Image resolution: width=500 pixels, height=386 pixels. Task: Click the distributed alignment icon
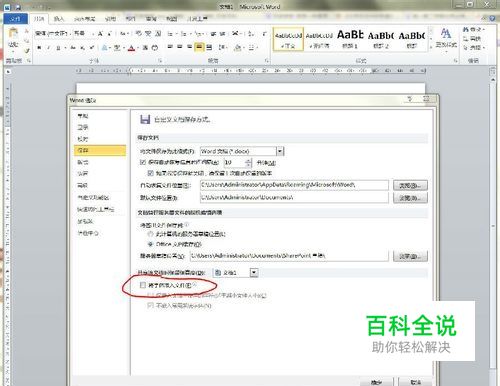(x=209, y=47)
